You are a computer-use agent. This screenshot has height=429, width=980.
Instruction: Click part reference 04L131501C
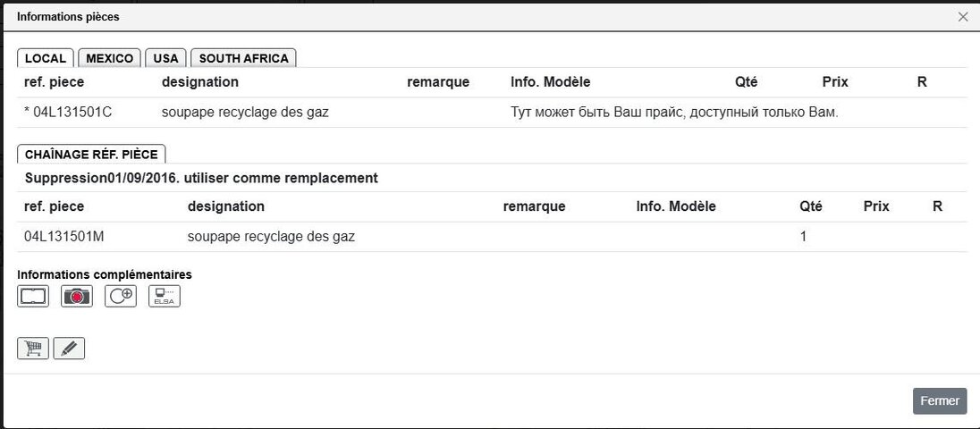click(72, 113)
